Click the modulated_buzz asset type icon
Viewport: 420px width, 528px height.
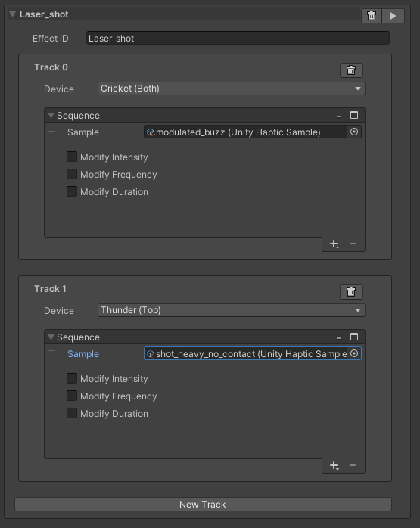pos(151,132)
